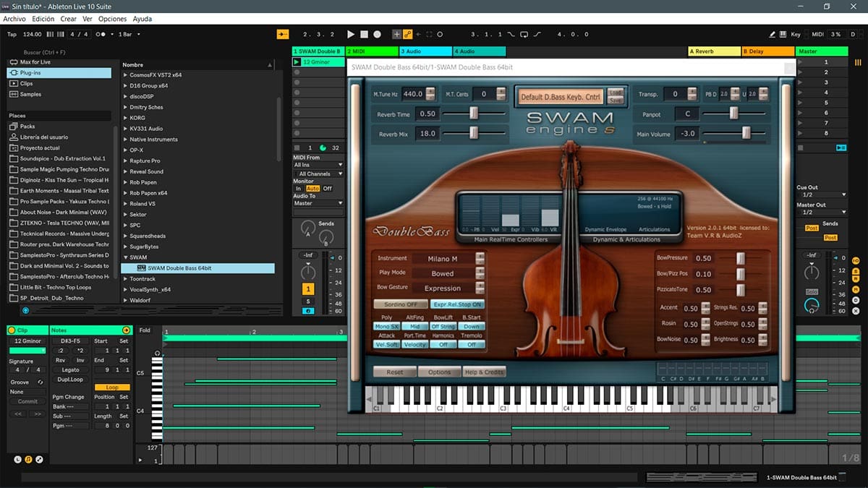
Task: Open the Packs place
Action: pyautogui.click(x=59, y=127)
